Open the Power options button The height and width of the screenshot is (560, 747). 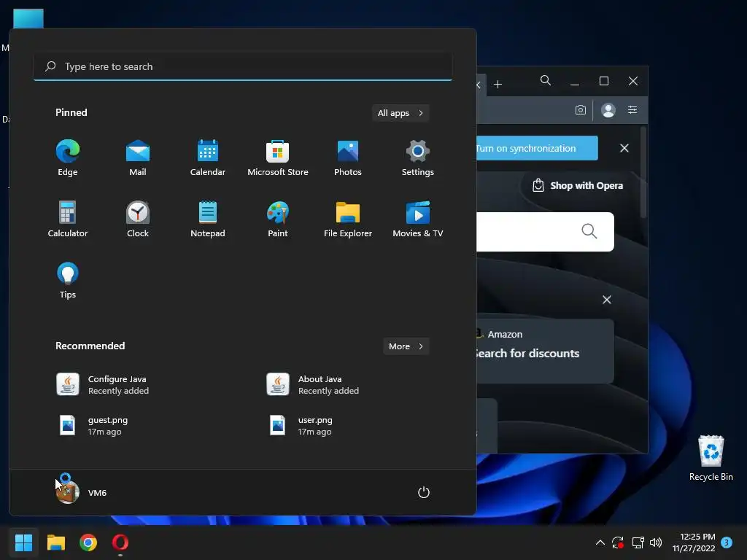tap(424, 492)
